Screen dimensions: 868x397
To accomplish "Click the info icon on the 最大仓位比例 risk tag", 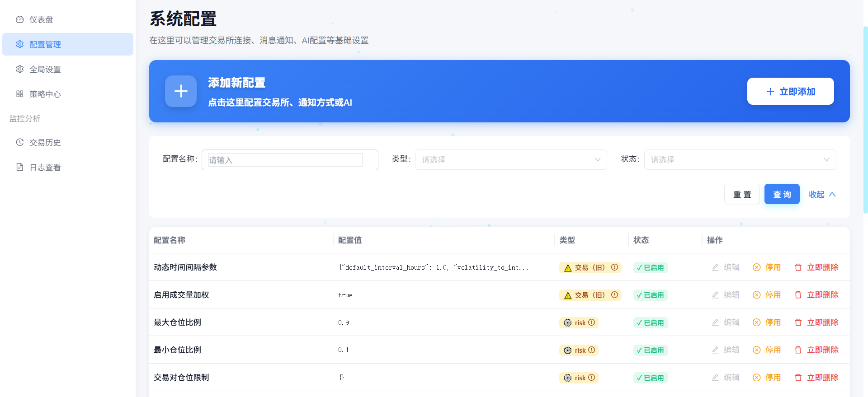I will [x=591, y=322].
